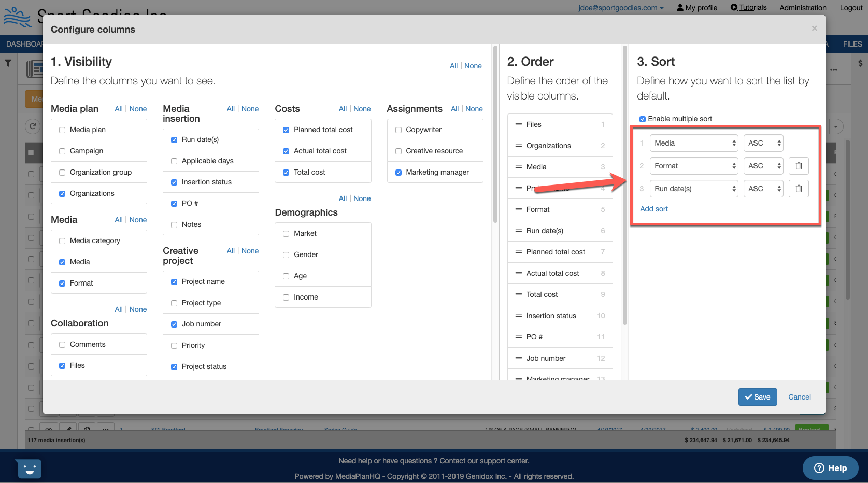
Task: Open My profile menu item
Action: [697, 8]
